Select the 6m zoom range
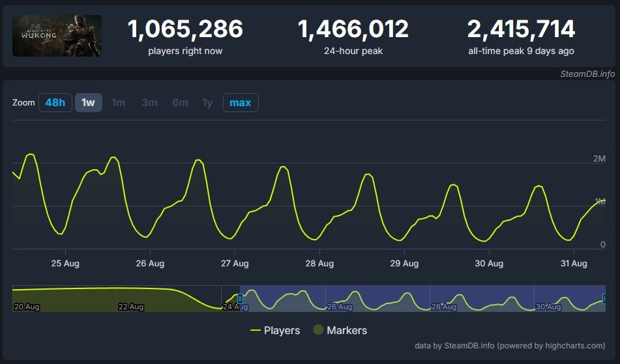Screen dimensions: 620x364 (181, 103)
